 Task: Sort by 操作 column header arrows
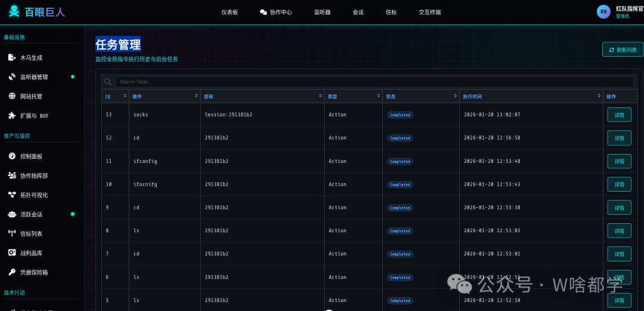coord(196,96)
